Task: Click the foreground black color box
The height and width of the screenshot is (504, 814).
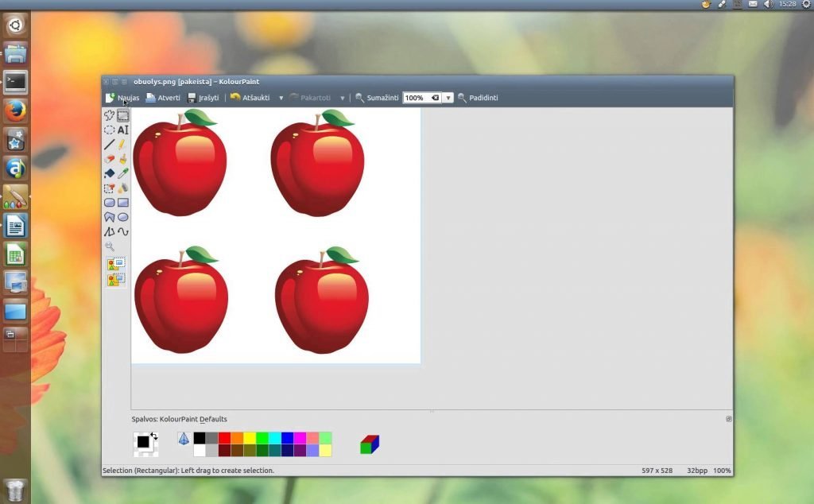Action: point(143,442)
